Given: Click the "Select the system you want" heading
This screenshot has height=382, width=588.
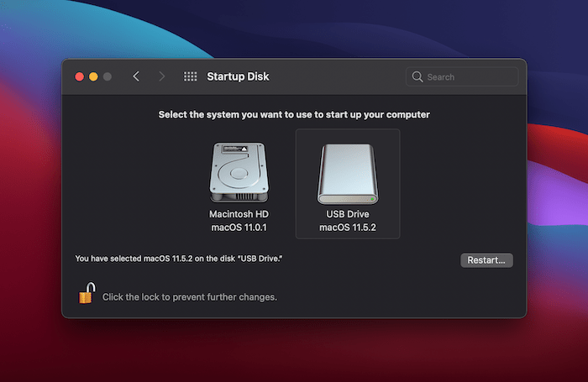Looking at the screenshot, I should [x=294, y=115].
